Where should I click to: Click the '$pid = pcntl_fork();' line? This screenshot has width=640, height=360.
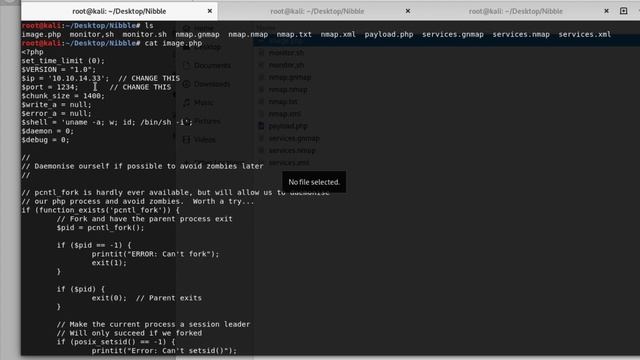[100, 228]
